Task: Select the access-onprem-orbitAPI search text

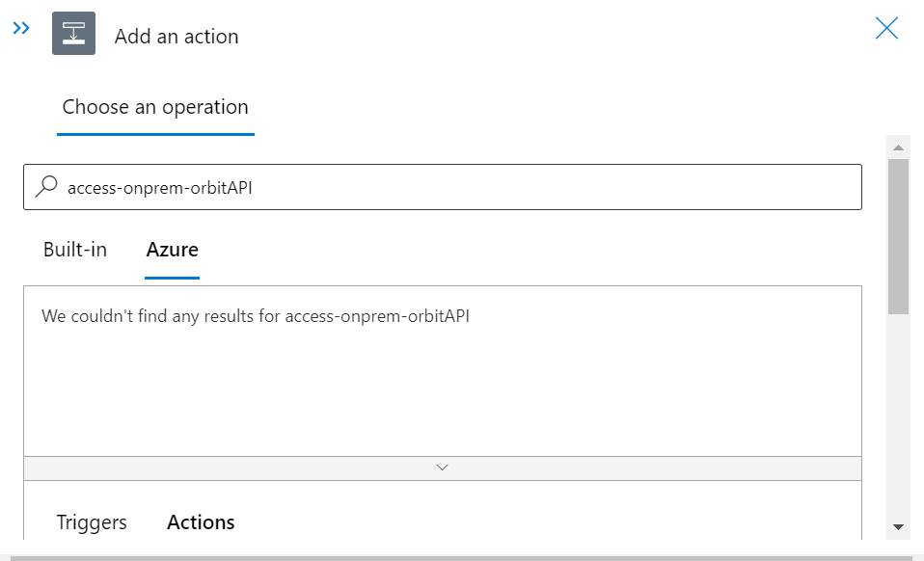Action: pos(158,186)
